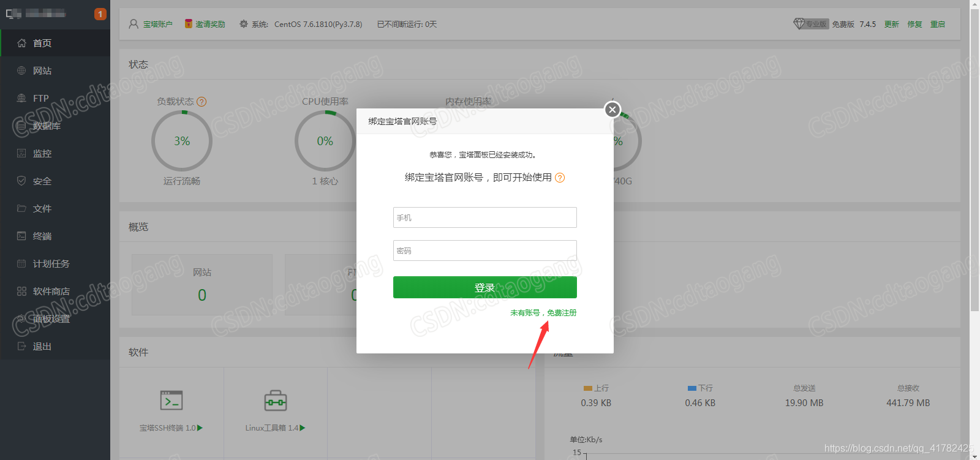Click the calendar icon beside 计划任务
The height and width of the screenshot is (460, 980).
(x=21, y=263)
